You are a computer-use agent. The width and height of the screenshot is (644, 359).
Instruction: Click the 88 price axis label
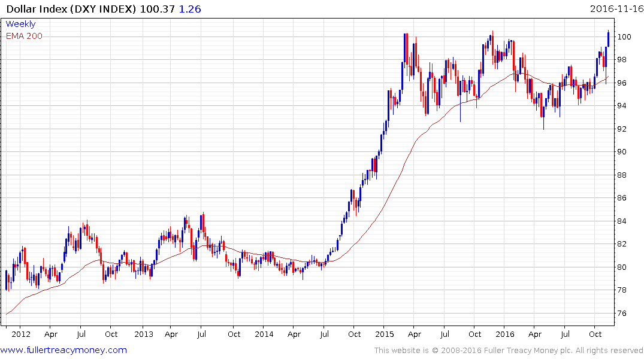point(622,175)
